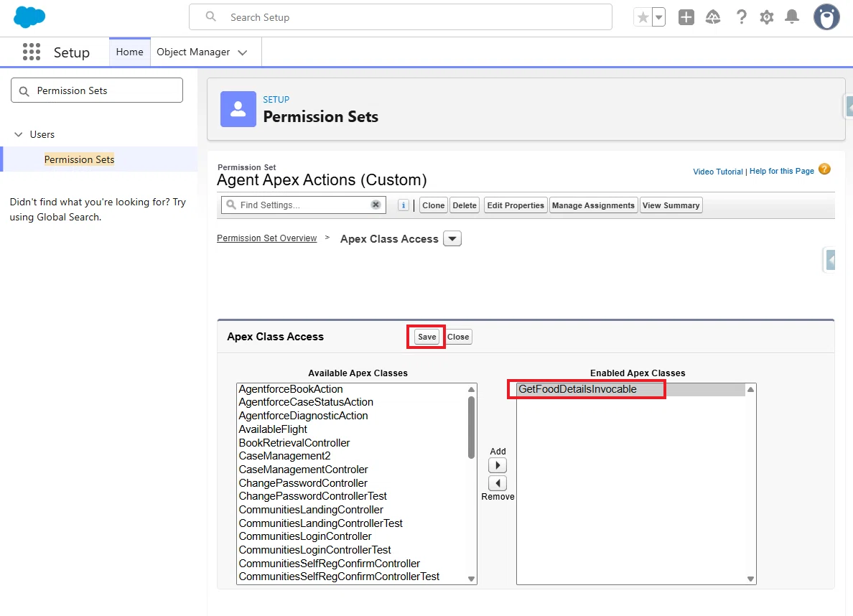Click the Quick Find Permission Sets box
This screenshot has height=616, width=853.
pos(97,90)
